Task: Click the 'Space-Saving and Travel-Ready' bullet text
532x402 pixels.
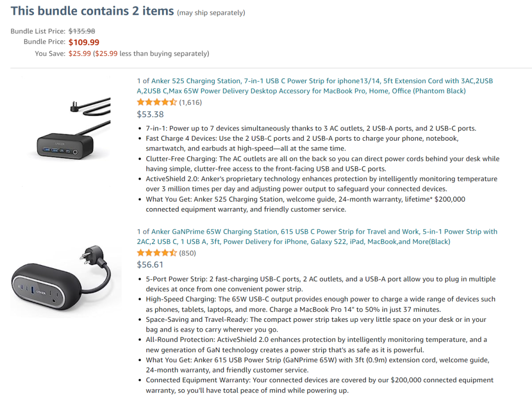Action: pyautogui.click(x=316, y=324)
